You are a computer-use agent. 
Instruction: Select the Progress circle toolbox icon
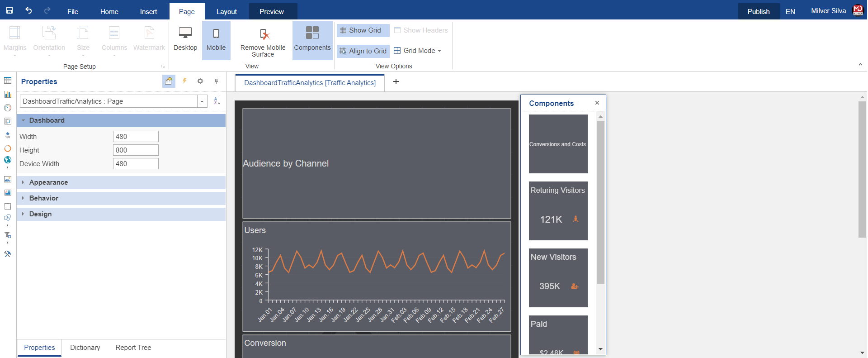[x=8, y=148]
